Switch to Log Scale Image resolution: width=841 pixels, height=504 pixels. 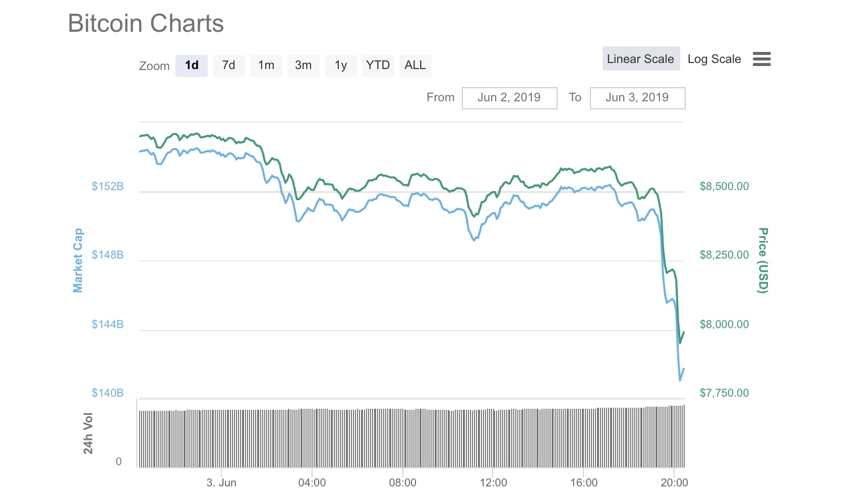coord(714,59)
